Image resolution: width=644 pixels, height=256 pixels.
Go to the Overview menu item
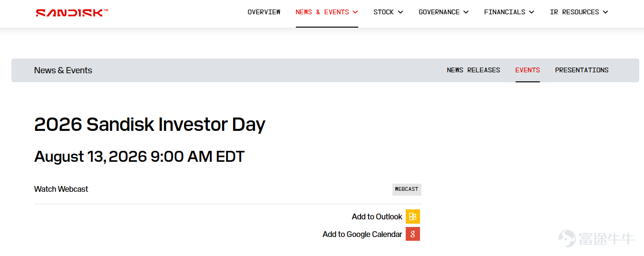click(264, 12)
